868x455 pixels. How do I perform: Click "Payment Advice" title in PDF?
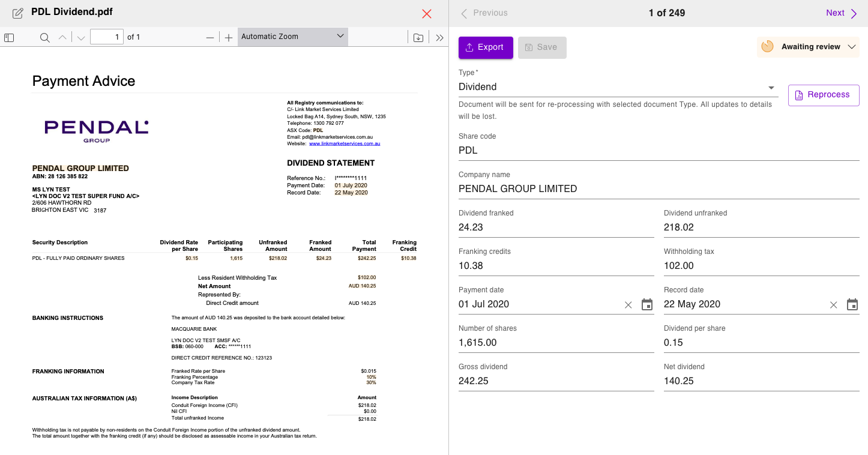pos(83,81)
